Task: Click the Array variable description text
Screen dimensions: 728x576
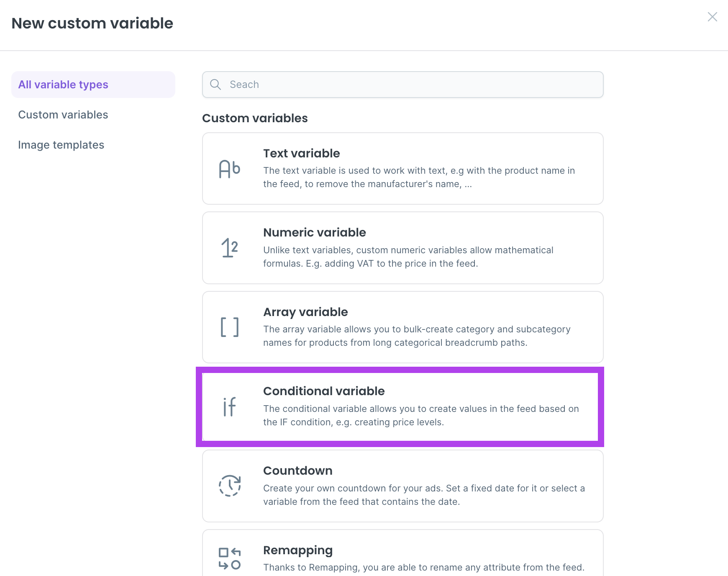Action: [416, 336]
